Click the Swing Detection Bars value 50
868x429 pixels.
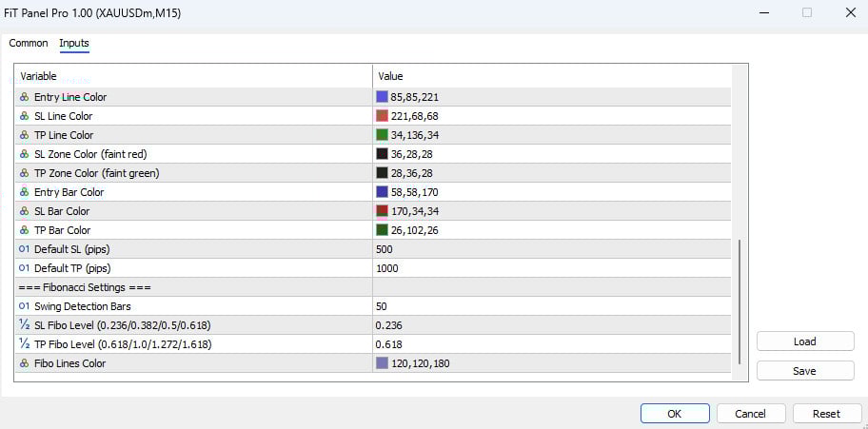pyautogui.click(x=552, y=306)
